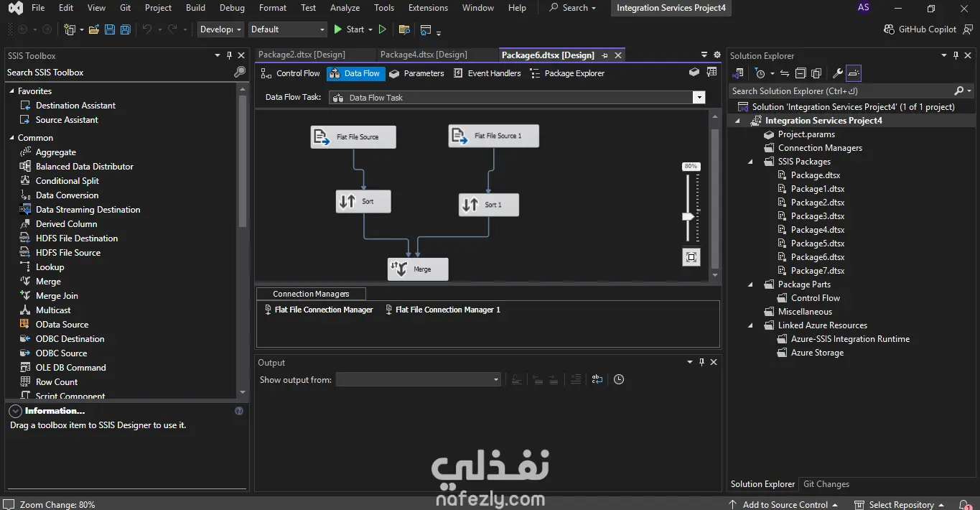
Task: Toggle Output panel auto-hide pin
Action: [701, 363]
